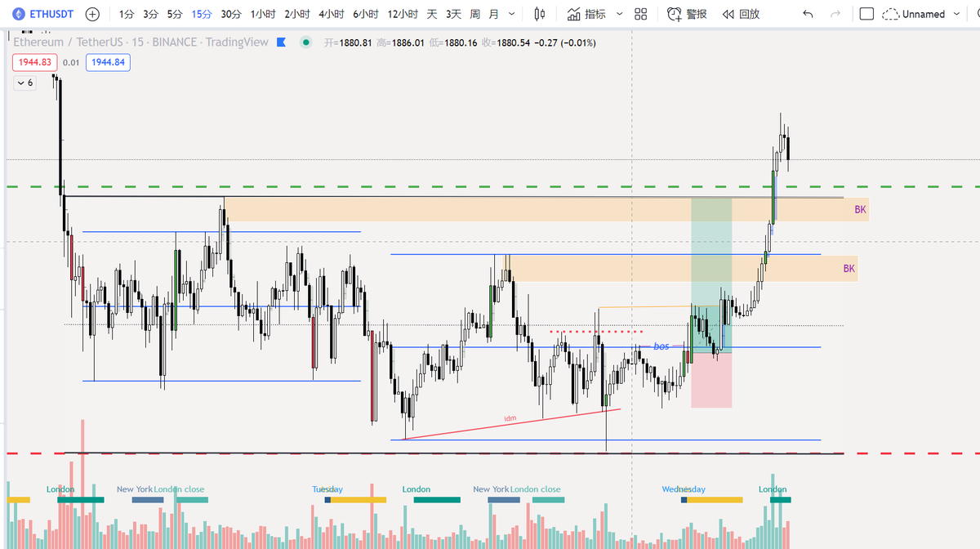Viewport: 980px width, 549px height.
Task: Select the green-red long position drawing
Action: pyautogui.click(x=711, y=302)
